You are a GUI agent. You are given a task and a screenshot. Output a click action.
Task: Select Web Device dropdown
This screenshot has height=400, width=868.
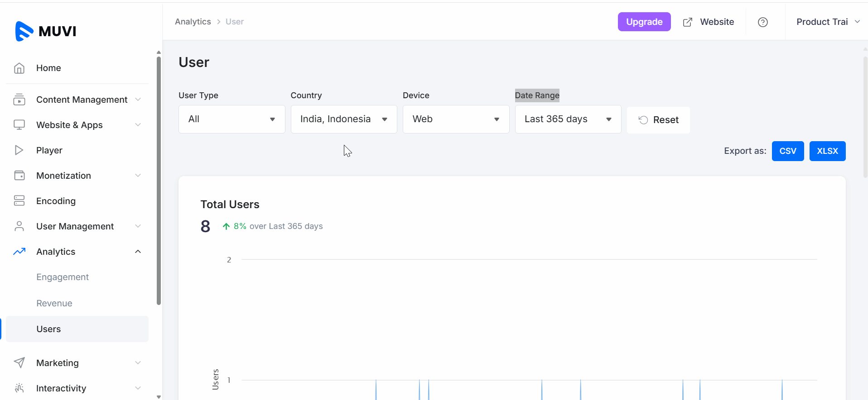(456, 119)
